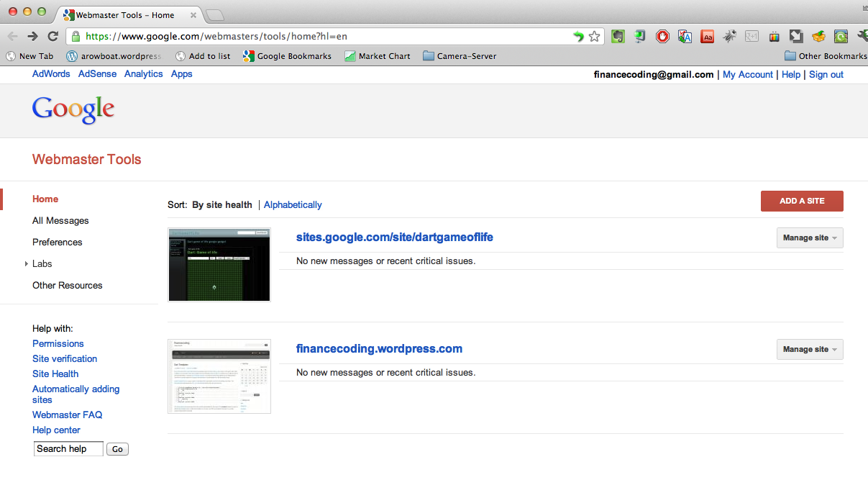This screenshot has height=480, width=868.
Task: Open the Market Chart bookmark
Action: [x=378, y=55]
